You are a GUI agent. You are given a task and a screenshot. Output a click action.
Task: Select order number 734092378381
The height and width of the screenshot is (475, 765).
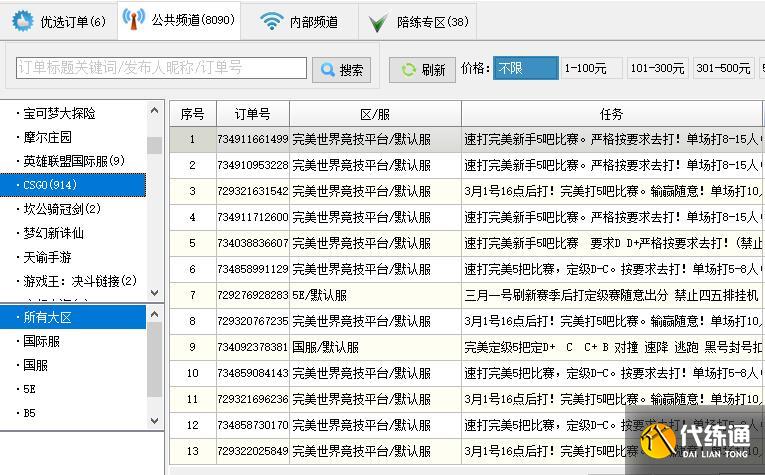[253, 347]
